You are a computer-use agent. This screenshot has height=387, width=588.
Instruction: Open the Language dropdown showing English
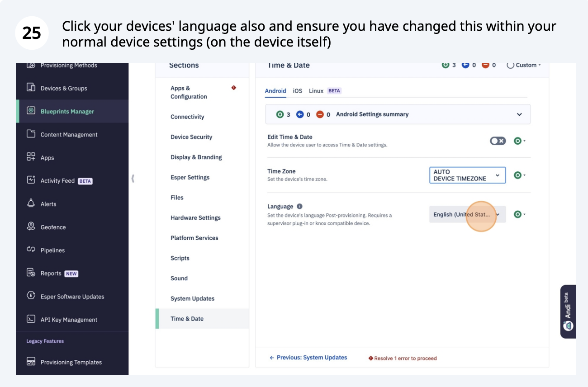[467, 214]
